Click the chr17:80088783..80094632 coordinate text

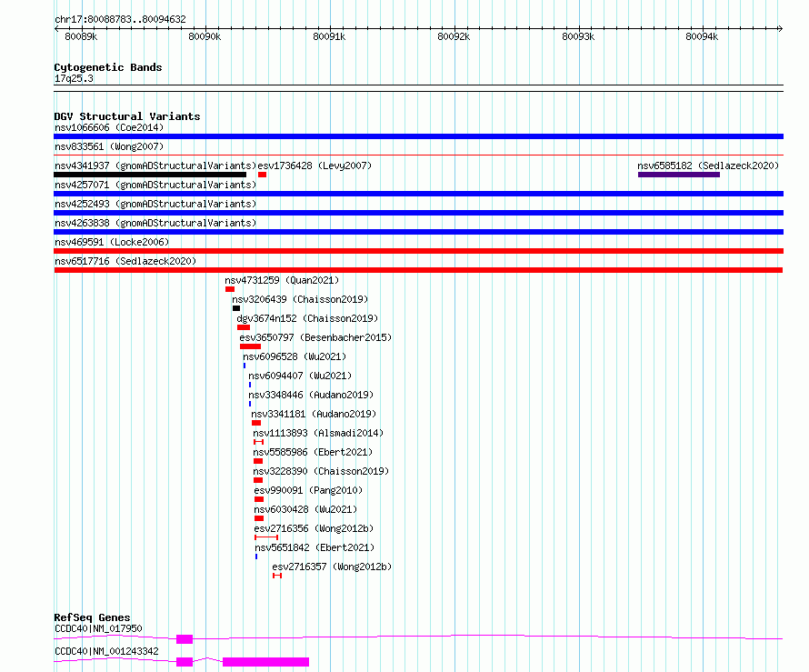[x=120, y=19]
